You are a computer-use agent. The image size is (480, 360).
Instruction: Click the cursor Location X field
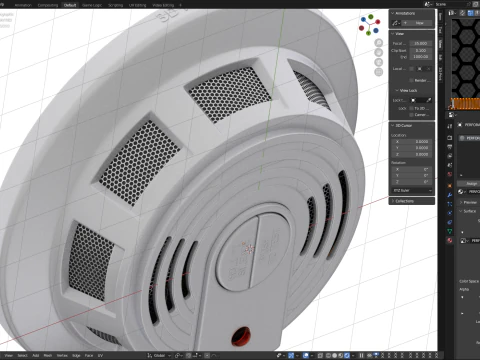point(412,141)
